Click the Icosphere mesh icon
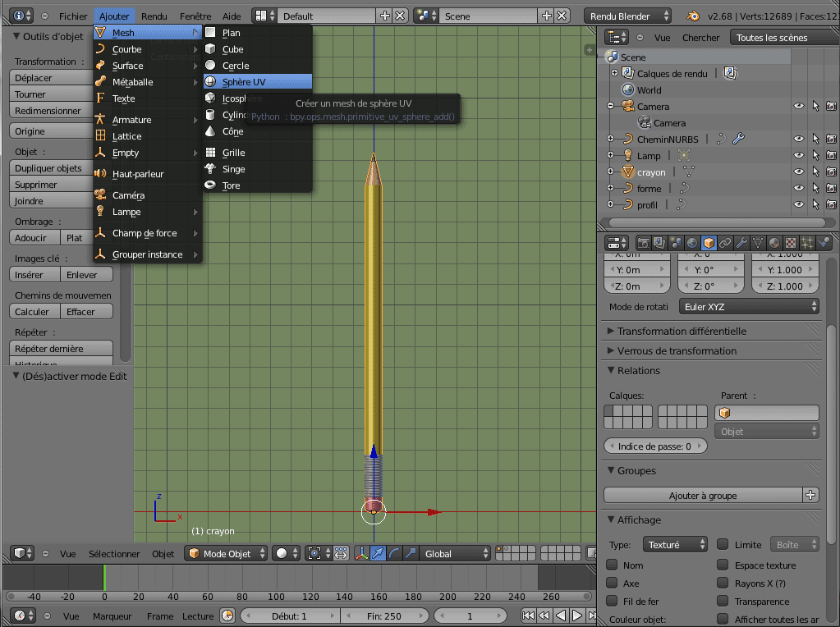The image size is (840, 627). (x=210, y=98)
